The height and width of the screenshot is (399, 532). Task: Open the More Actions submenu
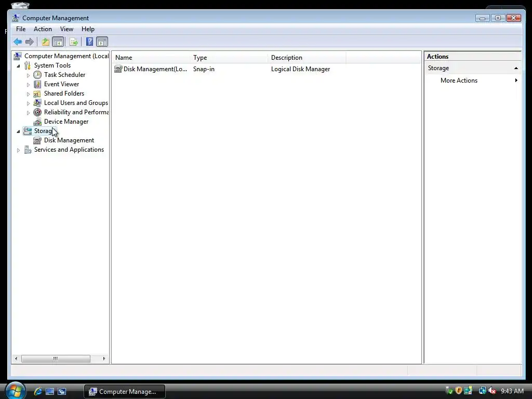tap(473, 81)
